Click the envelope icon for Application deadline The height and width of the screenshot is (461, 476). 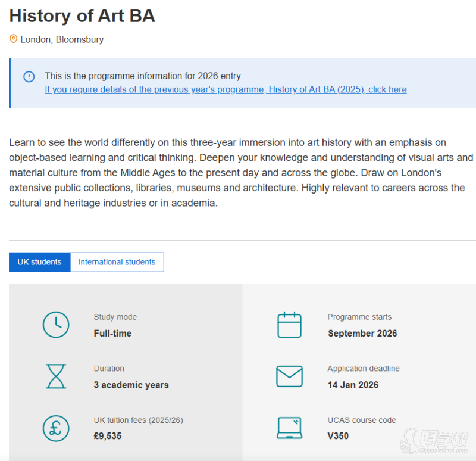(289, 376)
